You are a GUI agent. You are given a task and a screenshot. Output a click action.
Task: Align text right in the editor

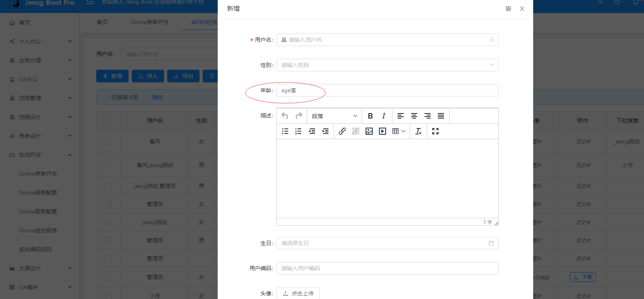[427, 116]
